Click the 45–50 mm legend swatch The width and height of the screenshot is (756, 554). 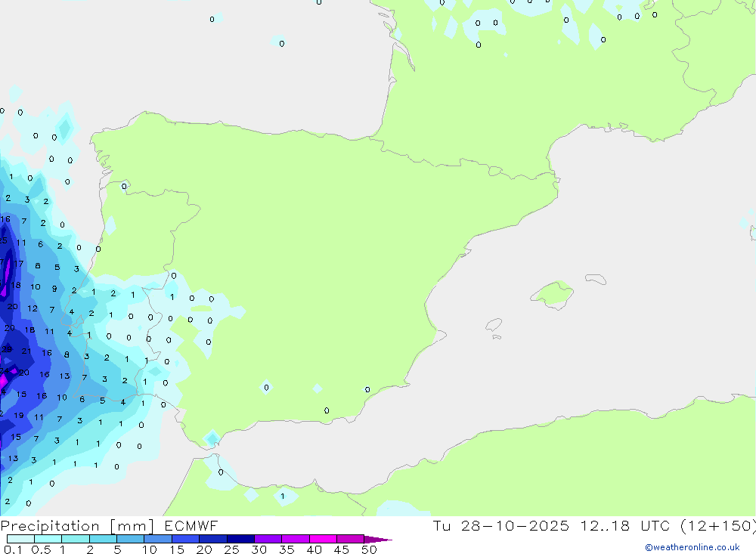[350, 539]
